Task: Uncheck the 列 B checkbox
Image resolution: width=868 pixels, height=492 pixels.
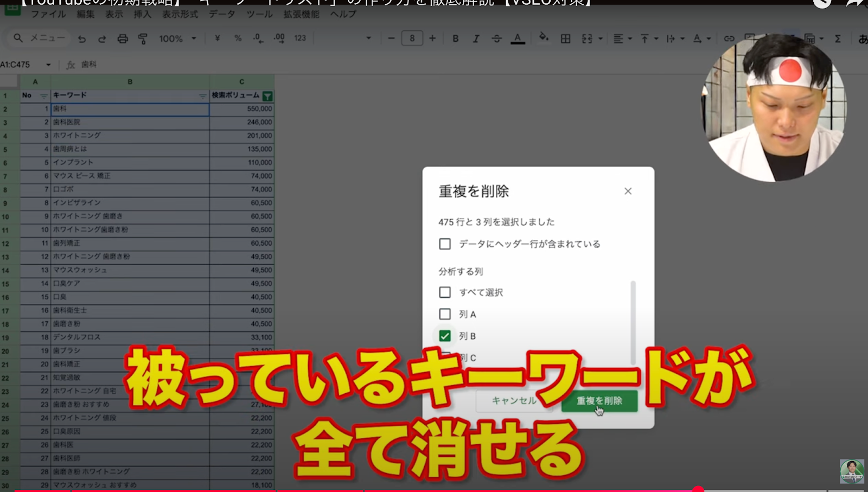Action: [444, 335]
